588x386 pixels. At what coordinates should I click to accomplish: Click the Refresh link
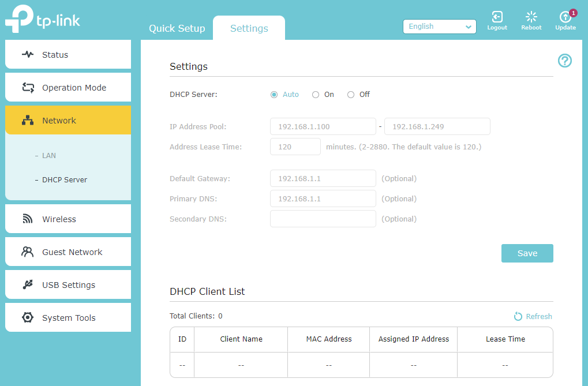point(539,316)
